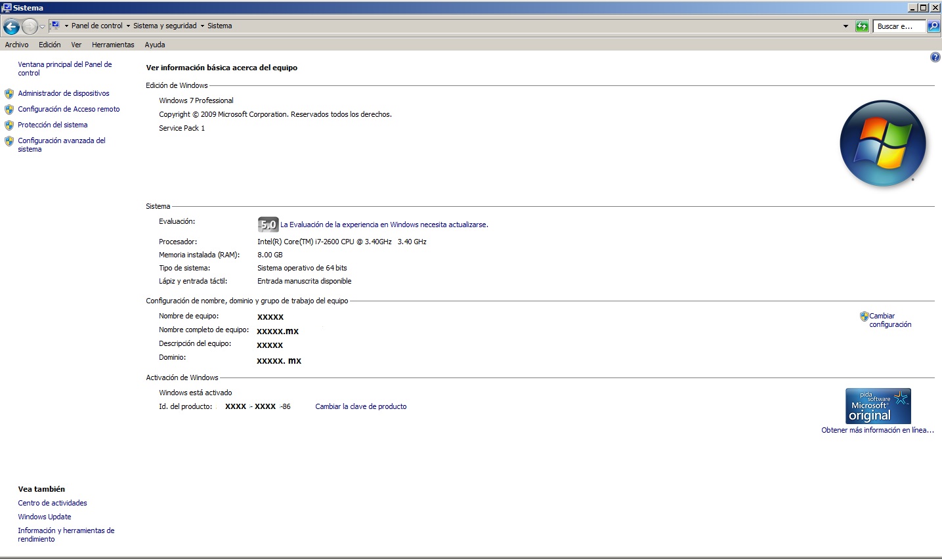Click shield icon beside Protección del sistema
942x560 pixels.
point(9,125)
